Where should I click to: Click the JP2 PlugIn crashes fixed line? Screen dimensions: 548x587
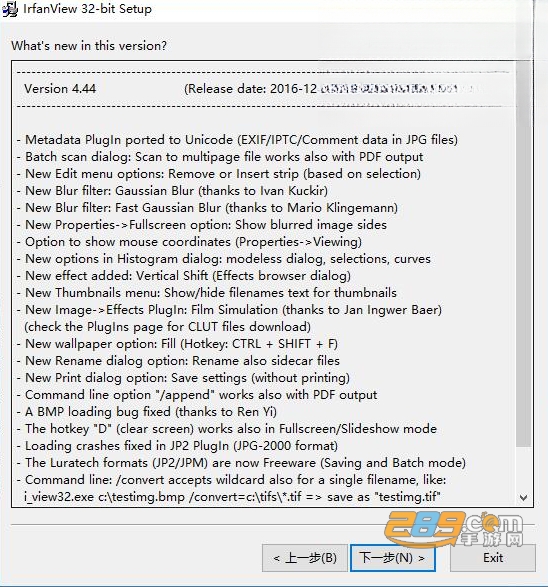[x=177, y=446]
